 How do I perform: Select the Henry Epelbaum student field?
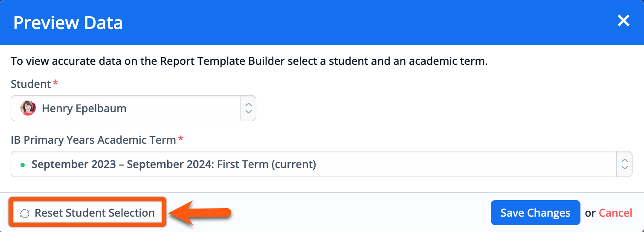[x=133, y=108]
